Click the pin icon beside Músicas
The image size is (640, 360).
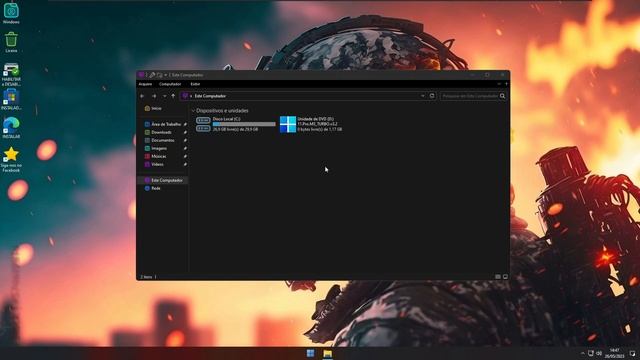tap(185, 156)
